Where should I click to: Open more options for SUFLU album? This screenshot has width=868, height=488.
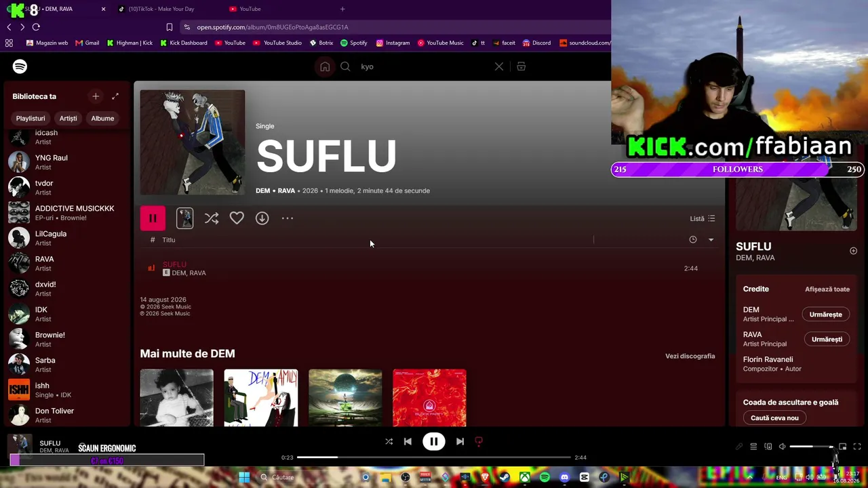288,218
